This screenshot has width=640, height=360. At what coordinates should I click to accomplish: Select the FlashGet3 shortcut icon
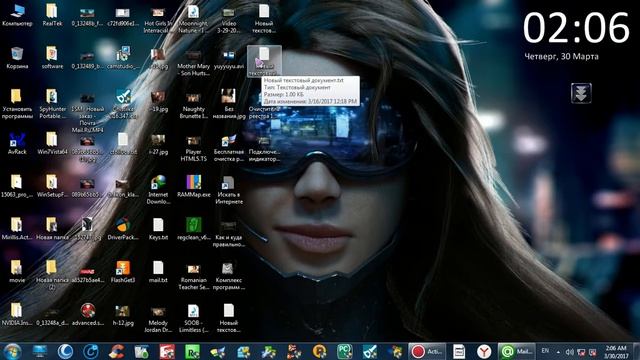[122, 272]
